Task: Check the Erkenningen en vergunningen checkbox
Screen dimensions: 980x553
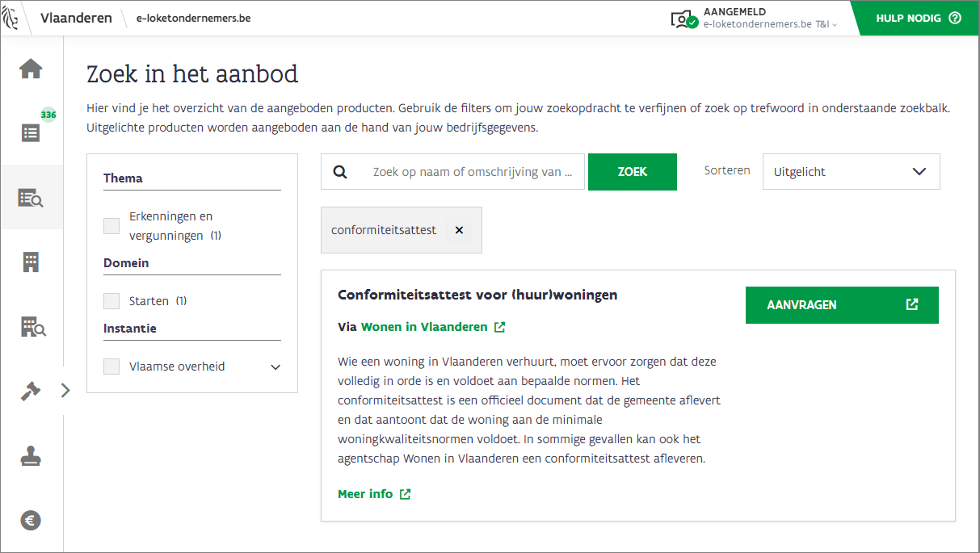Action: pyautogui.click(x=111, y=226)
